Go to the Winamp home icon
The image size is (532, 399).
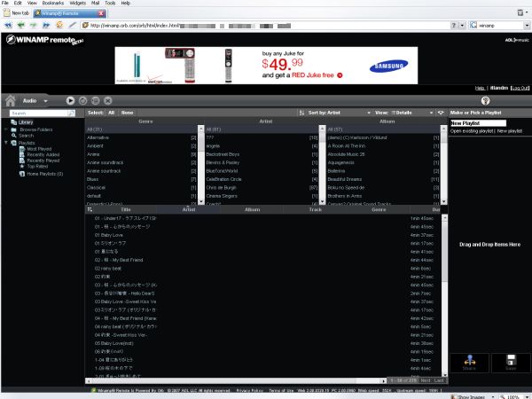coord(10,101)
